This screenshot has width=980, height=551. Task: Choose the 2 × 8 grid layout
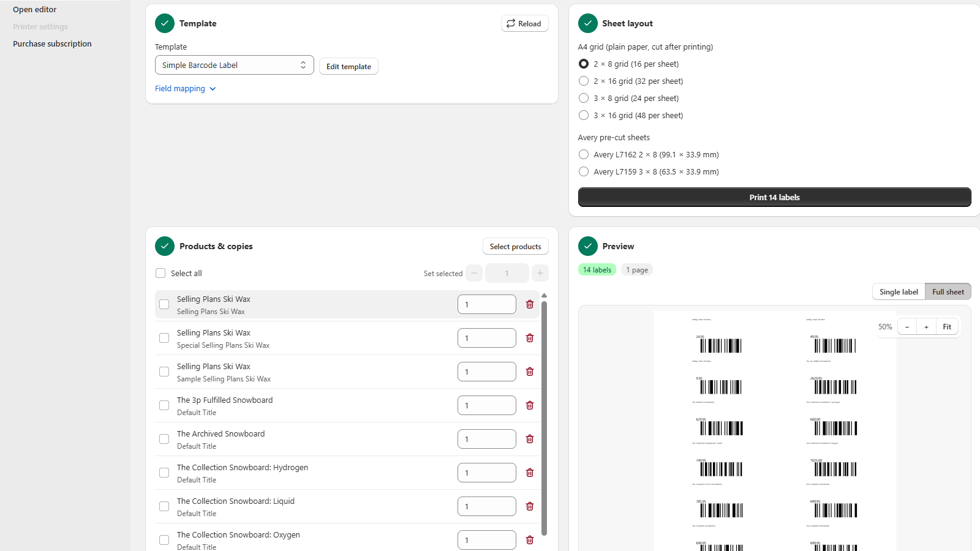pos(584,64)
